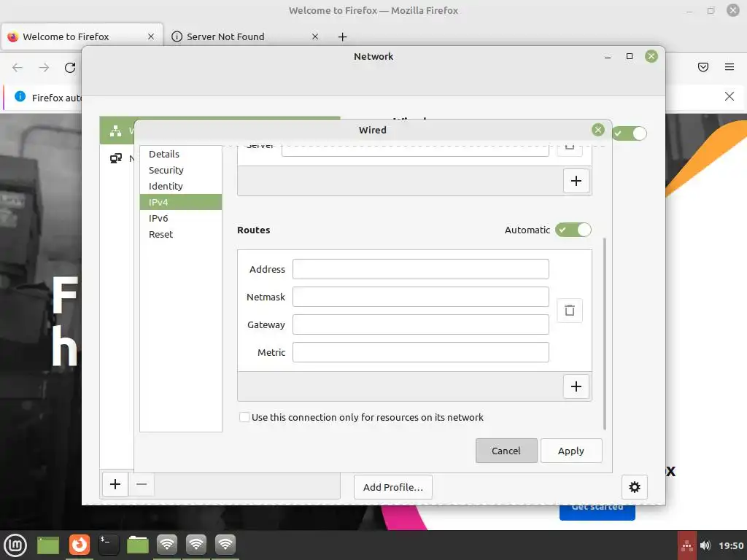Select first Wi-Fi window icon in taskbar

click(x=167, y=545)
